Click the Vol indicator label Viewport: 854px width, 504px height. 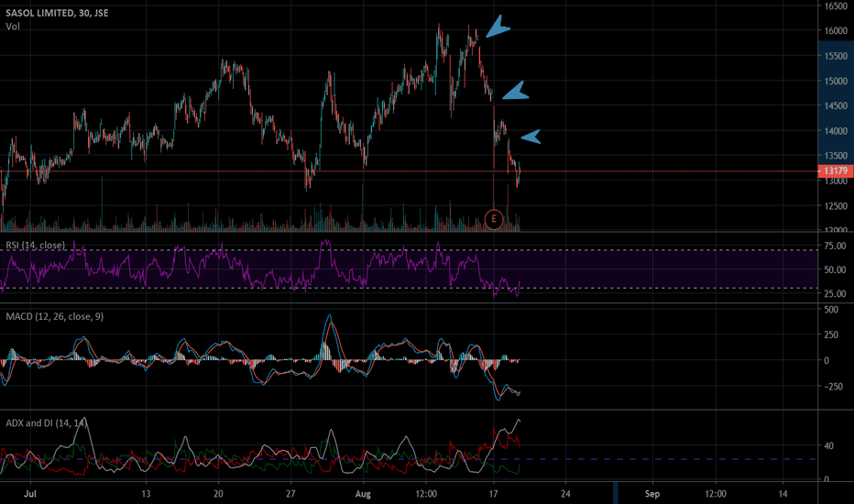point(13,27)
